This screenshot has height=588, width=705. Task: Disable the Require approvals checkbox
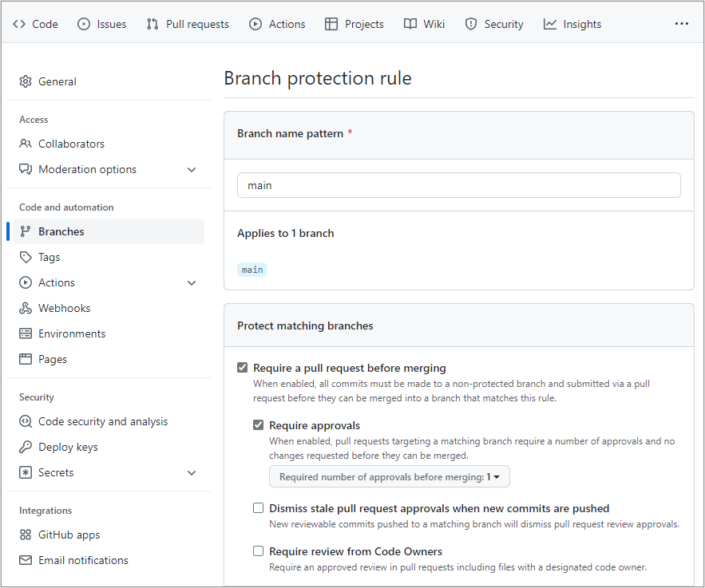coord(258,424)
